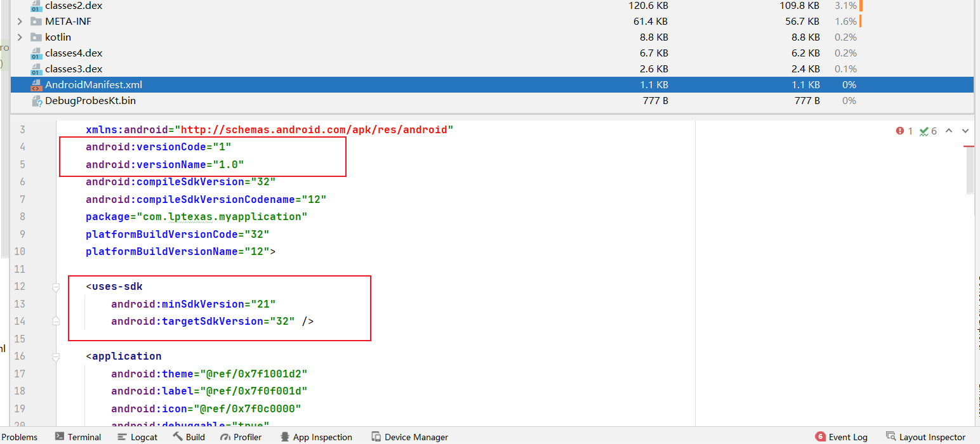Click the AndroidManifest.xml file icon

(x=36, y=85)
